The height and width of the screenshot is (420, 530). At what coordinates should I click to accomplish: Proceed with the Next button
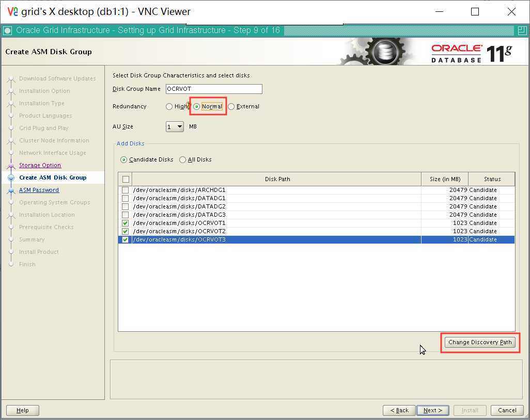[x=433, y=411]
